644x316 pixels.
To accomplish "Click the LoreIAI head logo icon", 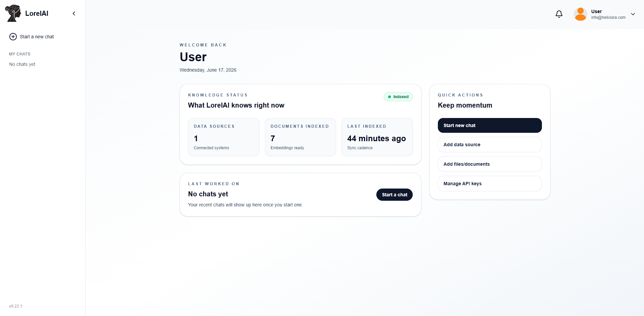I will click(x=13, y=13).
